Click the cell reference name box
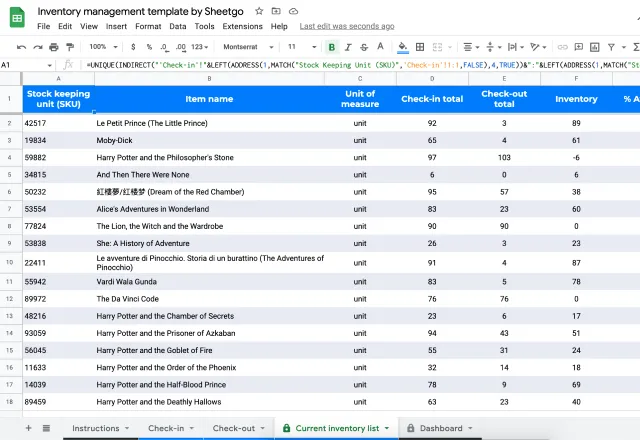Image resolution: width=640 pixels, height=440 pixels. [x=20, y=64]
